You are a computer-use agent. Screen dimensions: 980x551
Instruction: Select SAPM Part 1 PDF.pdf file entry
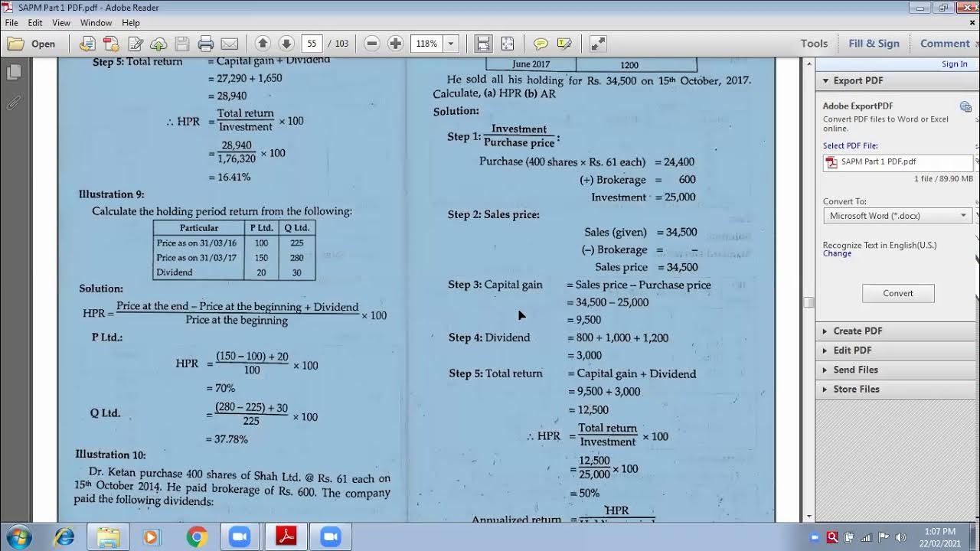tap(897, 162)
